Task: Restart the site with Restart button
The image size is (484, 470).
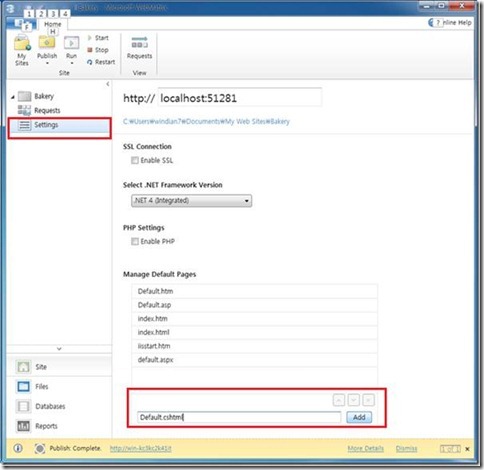Action: (x=101, y=62)
